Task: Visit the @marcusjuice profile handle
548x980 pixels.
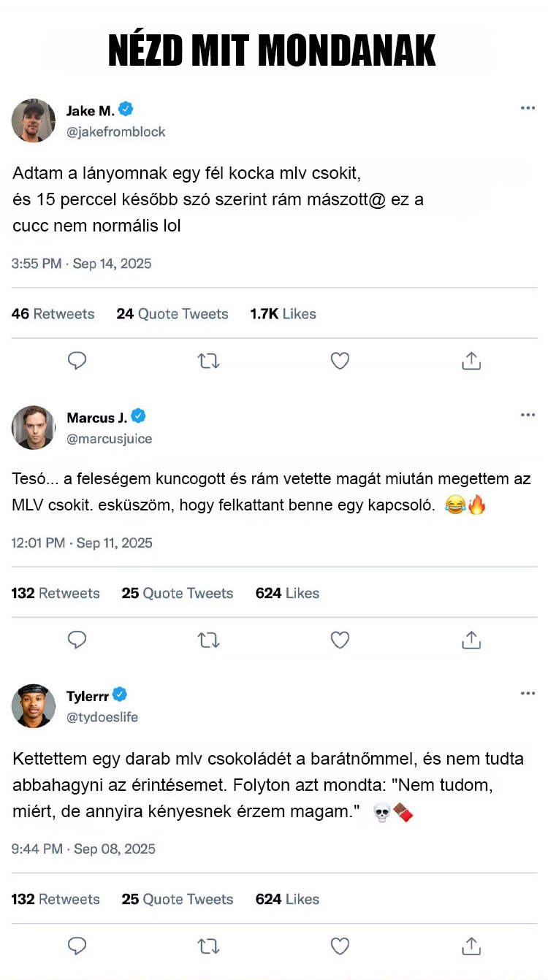Action: point(110,439)
